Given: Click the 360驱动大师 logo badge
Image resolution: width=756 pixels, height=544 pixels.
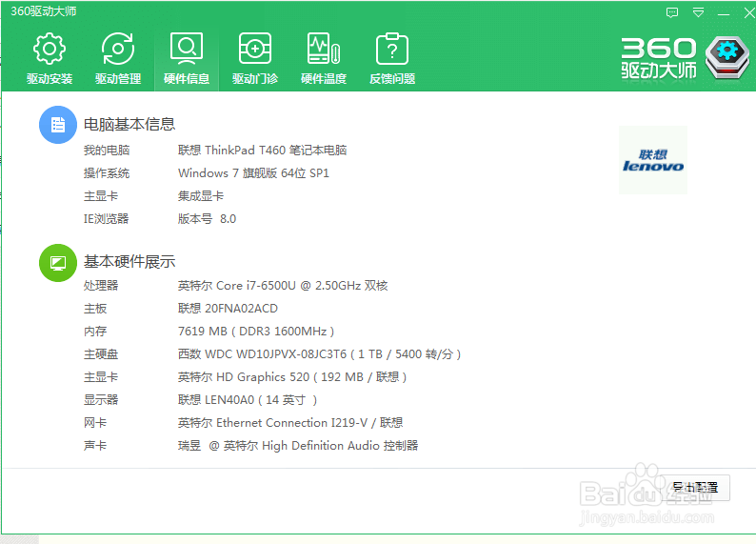Looking at the screenshot, I should (x=727, y=57).
